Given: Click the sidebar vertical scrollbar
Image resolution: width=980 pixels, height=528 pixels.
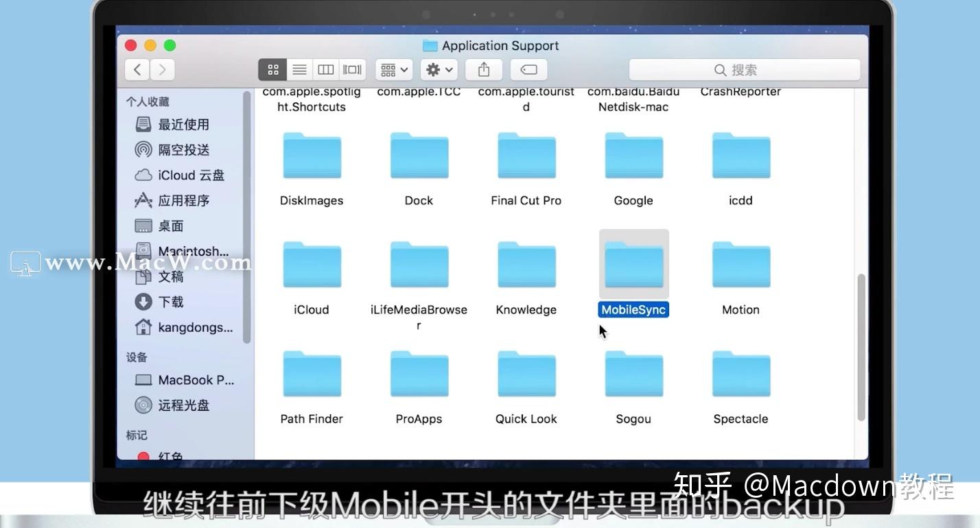Looking at the screenshot, I should [247, 217].
